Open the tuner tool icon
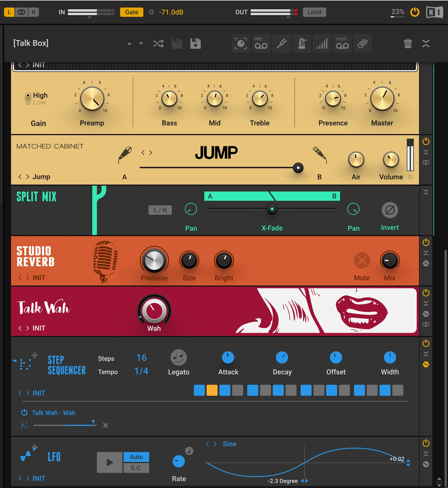The image size is (448, 488). (281, 44)
